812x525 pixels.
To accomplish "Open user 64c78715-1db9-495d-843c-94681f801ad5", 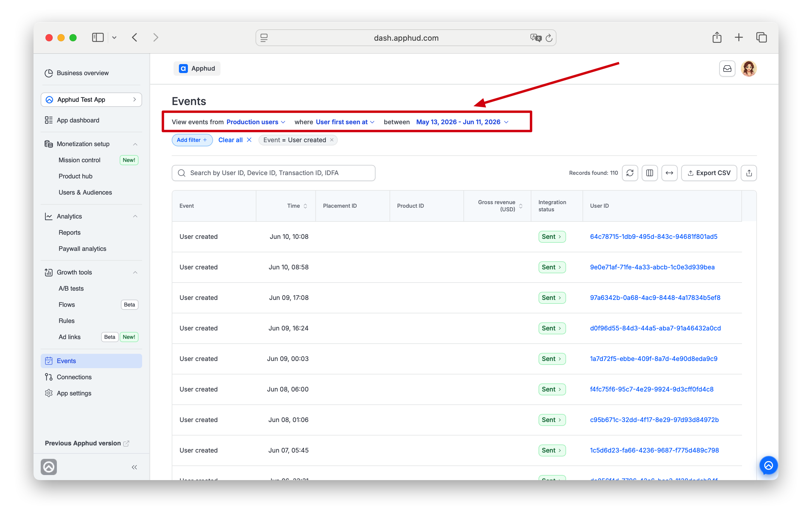I will point(653,236).
